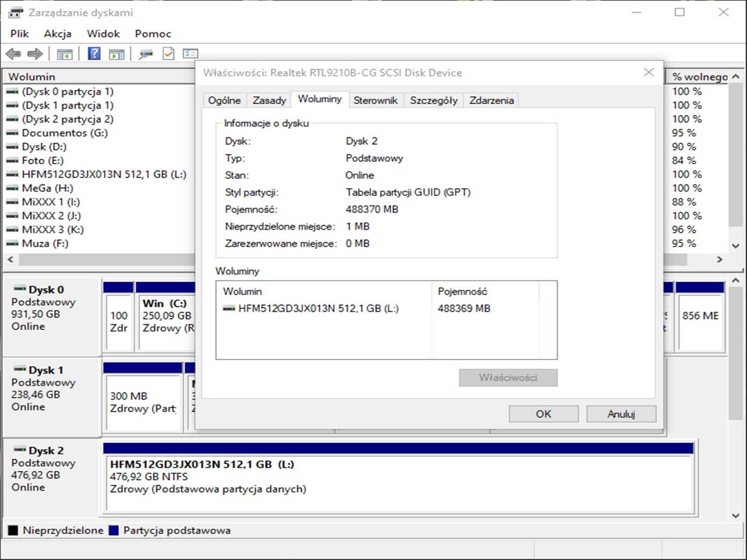Screen dimensions: 747x560
Task: Select the Dysk 1 disk icon
Action: (20, 369)
